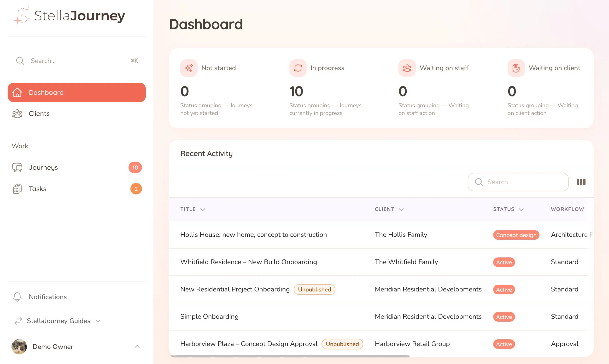The height and width of the screenshot is (364, 609).
Task: Click the Notifications bell icon
Action: (x=17, y=297)
